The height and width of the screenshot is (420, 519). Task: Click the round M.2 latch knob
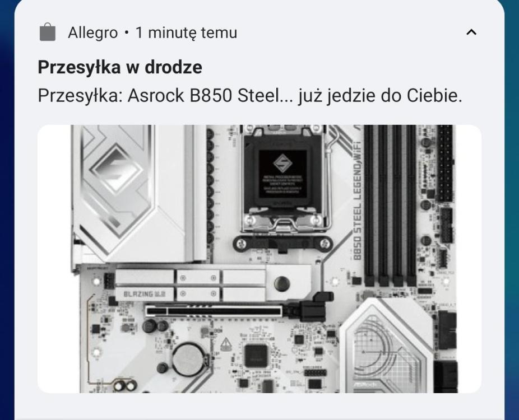click(282, 283)
